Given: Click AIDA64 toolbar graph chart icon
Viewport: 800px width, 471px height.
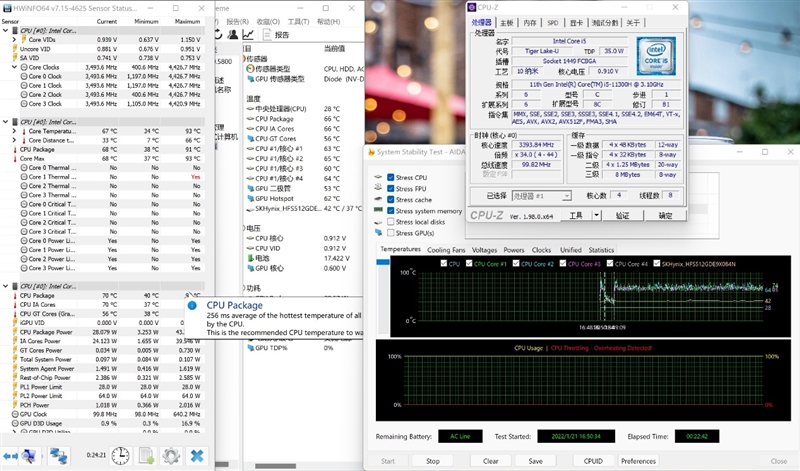Looking at the screenshot, I should pyautogui.click(x=248, y=34).
